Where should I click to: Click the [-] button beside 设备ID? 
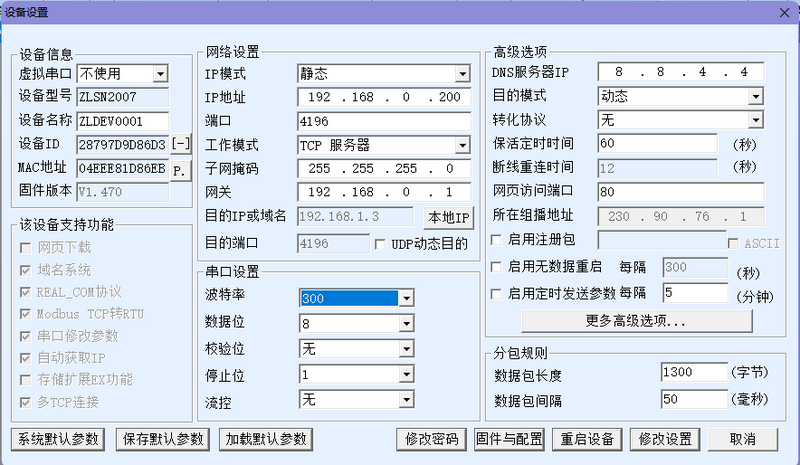click(x=181, y=144)
